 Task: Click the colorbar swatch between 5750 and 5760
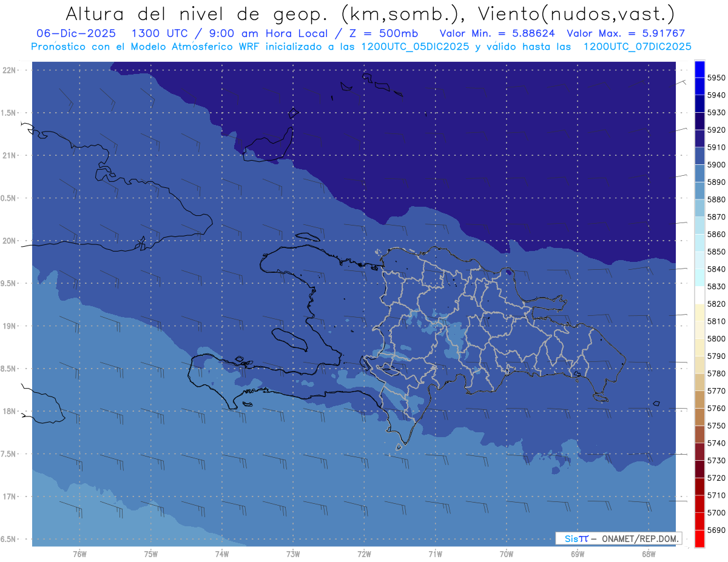point(699,416)
